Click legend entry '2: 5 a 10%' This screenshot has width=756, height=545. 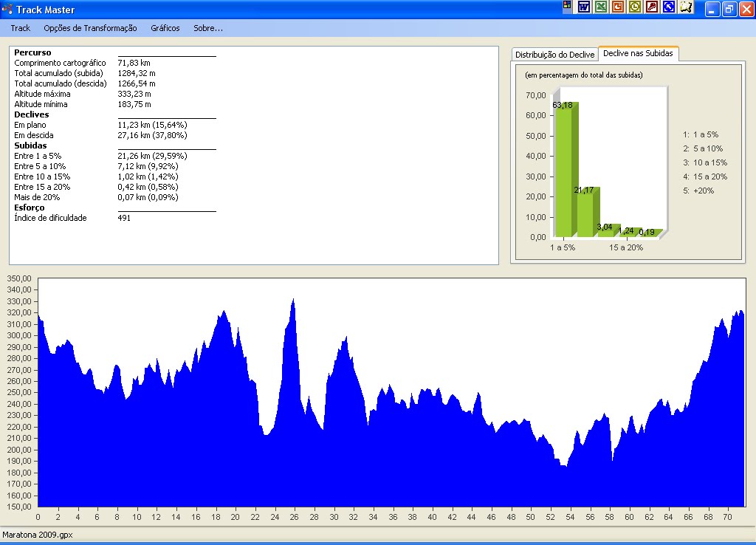(703, 148)
